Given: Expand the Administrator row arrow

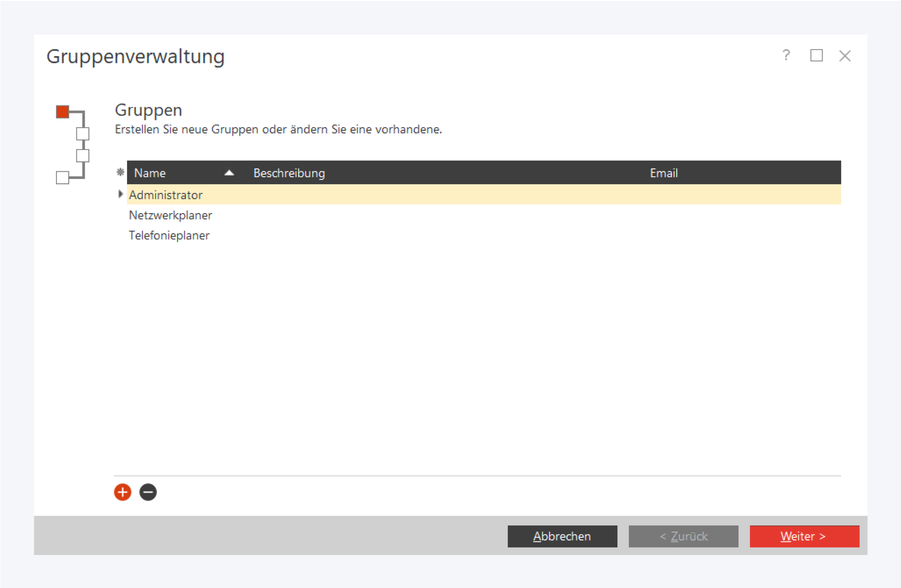Looking at the screenshot, I should click(120, 194).
